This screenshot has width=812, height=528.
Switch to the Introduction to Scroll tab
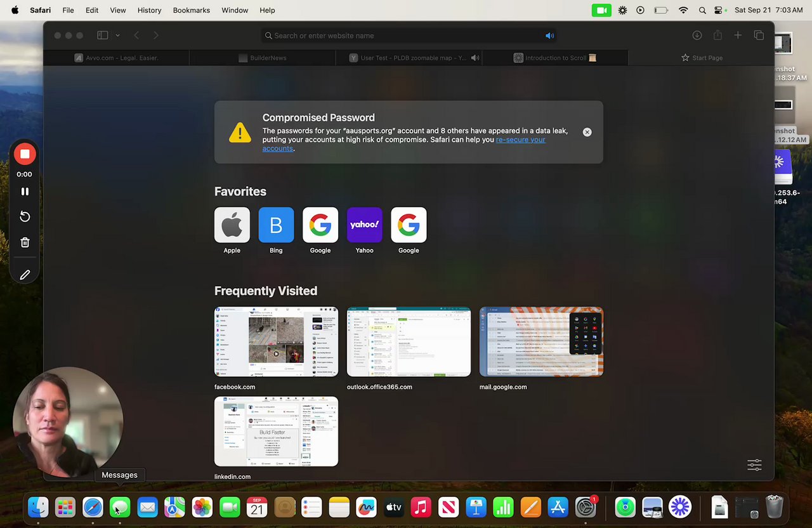click(555, 58)
